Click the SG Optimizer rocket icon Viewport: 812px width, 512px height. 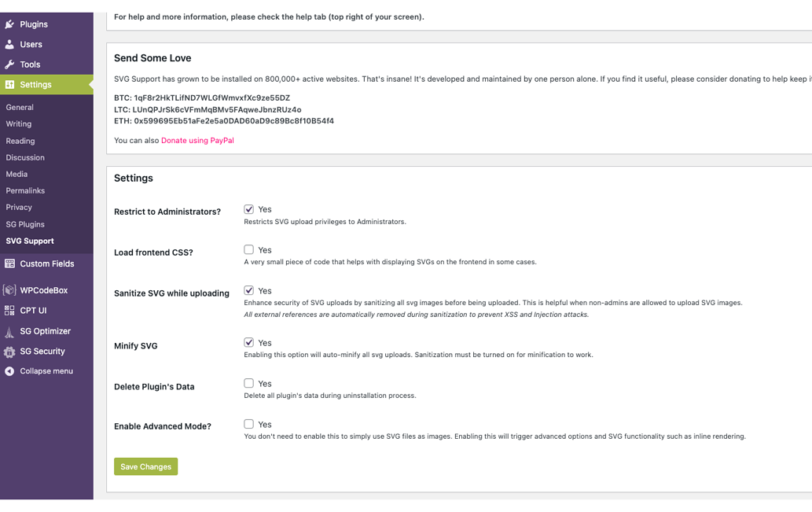[x=9, y=332]
